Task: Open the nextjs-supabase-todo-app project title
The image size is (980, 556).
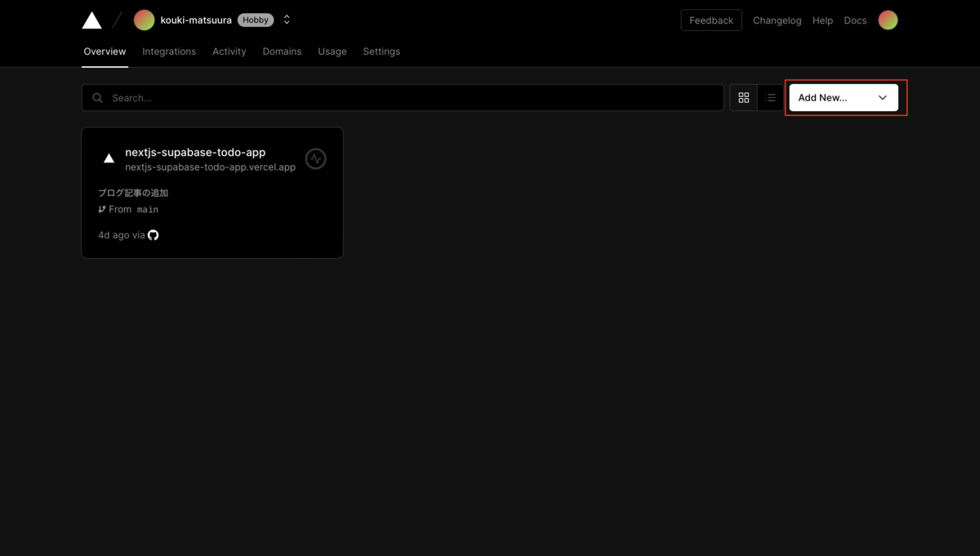Action: coord(195,152)
